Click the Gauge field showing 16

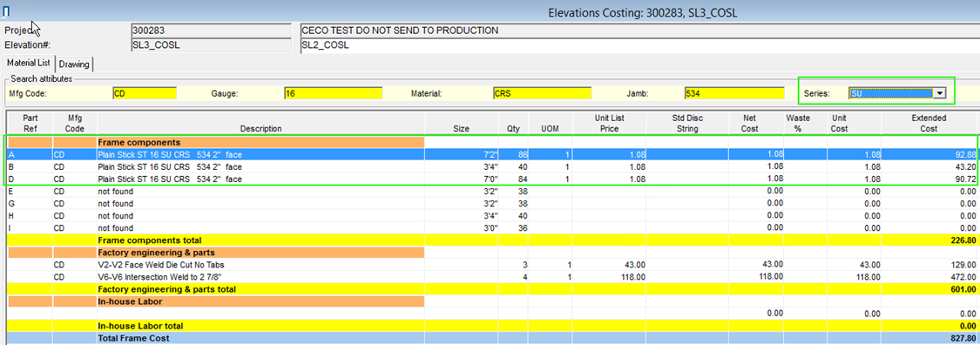333,93
